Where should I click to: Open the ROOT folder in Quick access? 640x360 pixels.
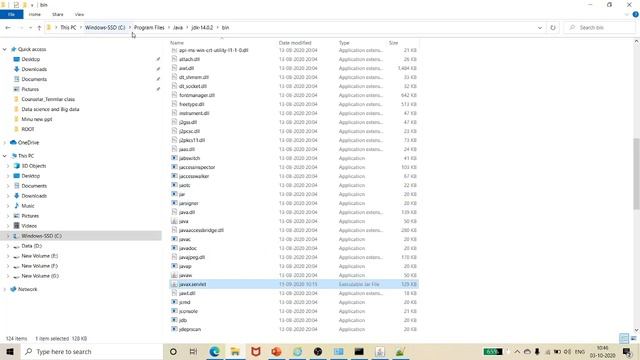28,129
